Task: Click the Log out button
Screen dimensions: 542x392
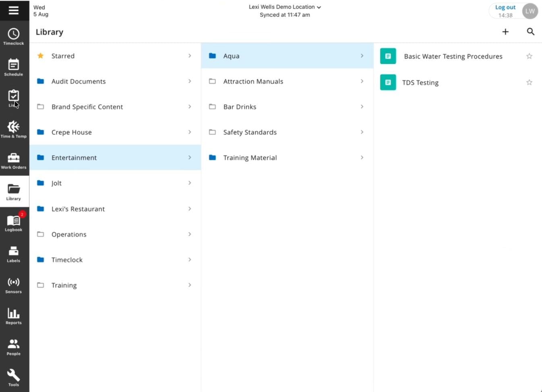Action: coord(505,11)
